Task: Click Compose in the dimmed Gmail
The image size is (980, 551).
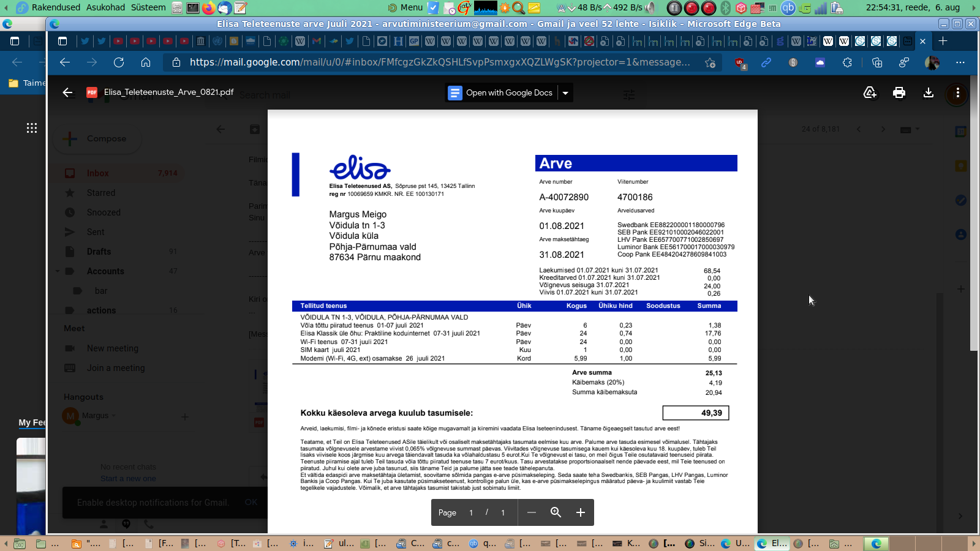Action: (x=98, y=139)
